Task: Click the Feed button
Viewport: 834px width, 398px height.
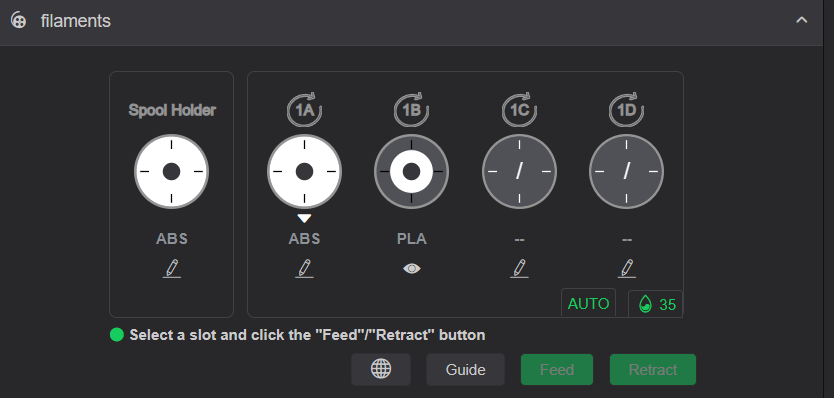Action: click(x=557, y=369)
